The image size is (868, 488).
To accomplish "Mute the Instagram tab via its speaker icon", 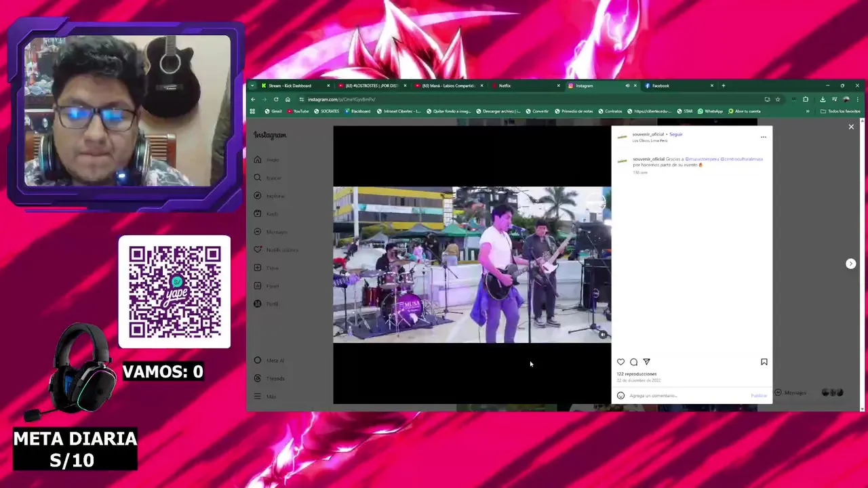I will pos(627,85).
